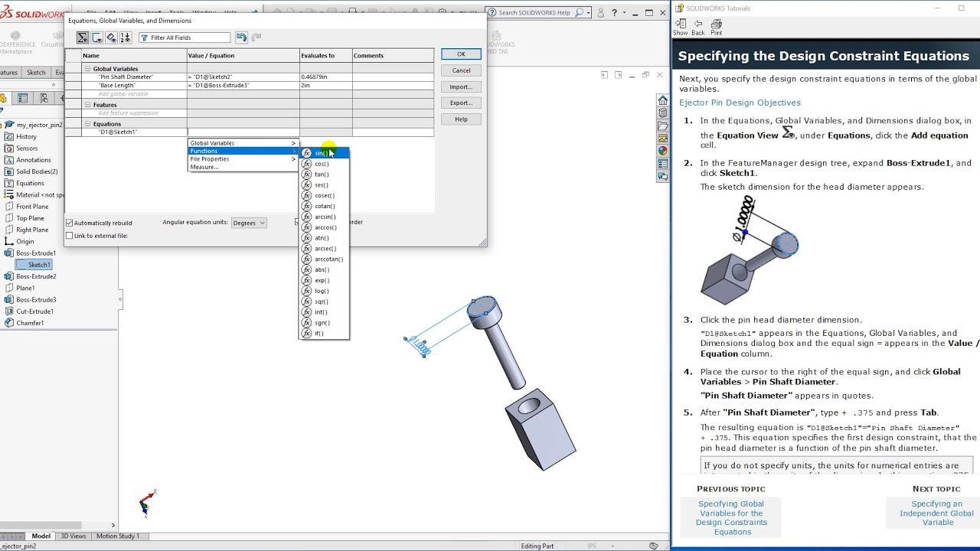Screen dimensions: 980x551
Task: Collapse the Equations section
Action: 87,124
